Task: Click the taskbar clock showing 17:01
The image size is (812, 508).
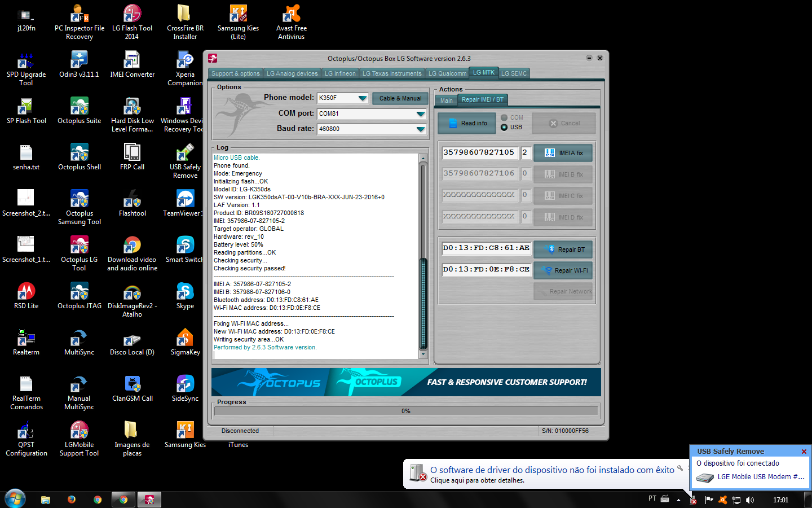Action: coord(780,500)
